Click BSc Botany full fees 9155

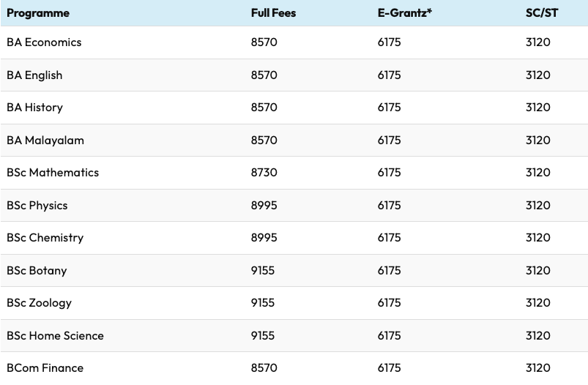point(263,271)
